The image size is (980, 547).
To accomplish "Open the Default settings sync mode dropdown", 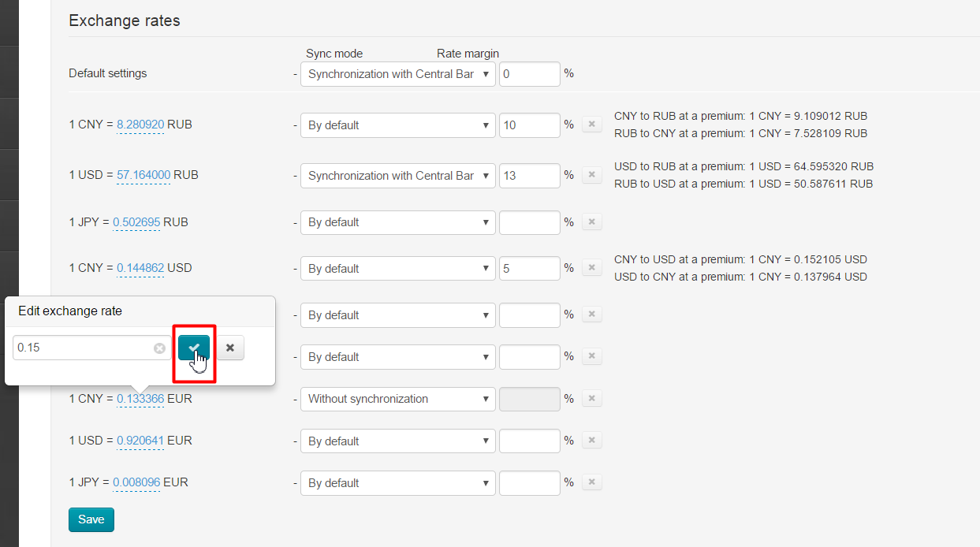I will pos(397,74).
